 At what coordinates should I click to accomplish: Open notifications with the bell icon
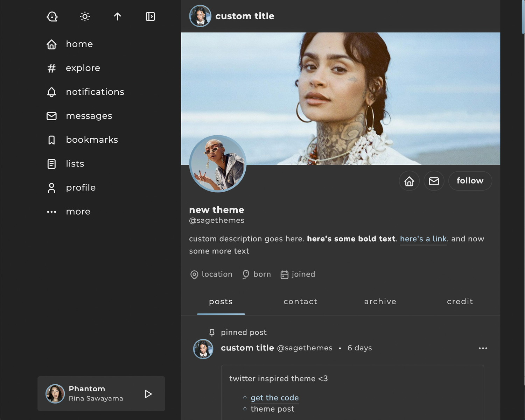51,92
